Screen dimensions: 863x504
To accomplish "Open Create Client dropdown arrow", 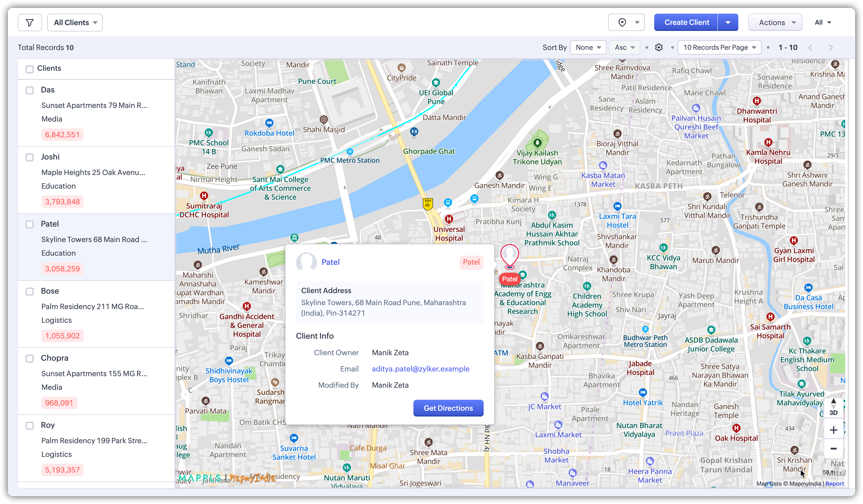I will 728,23.
